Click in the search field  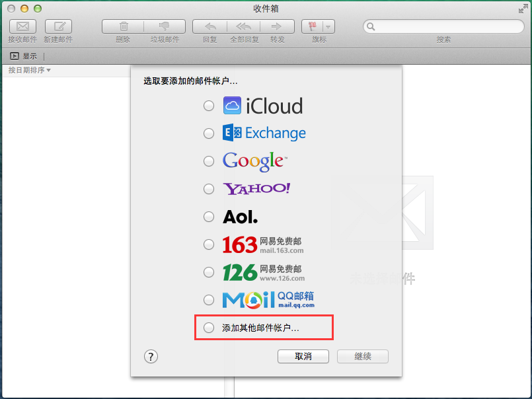[x=446, y=26]
